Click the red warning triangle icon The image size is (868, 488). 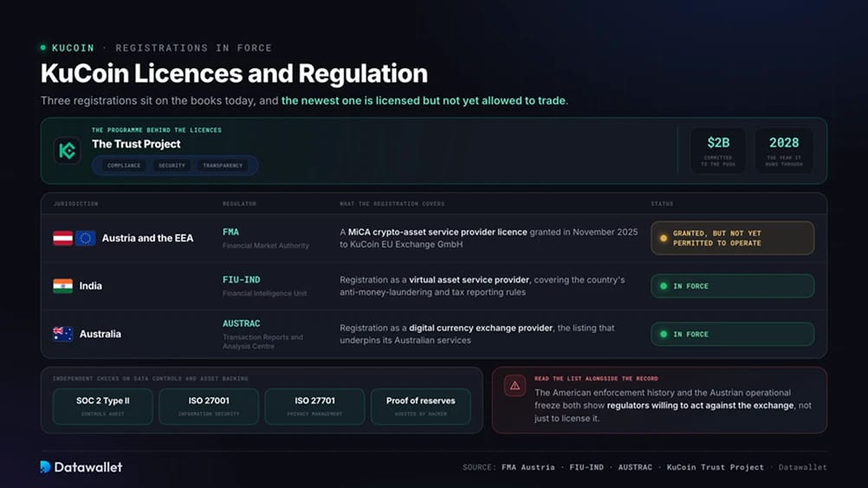[x=515, y=386]
